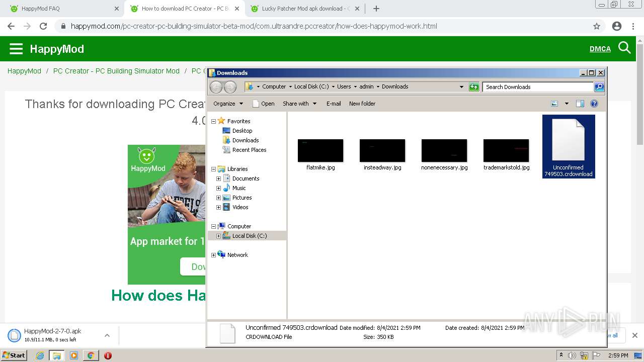Change the view with the views icon
Viewport: 644px width, 362px height.
[x=554, y=104]
